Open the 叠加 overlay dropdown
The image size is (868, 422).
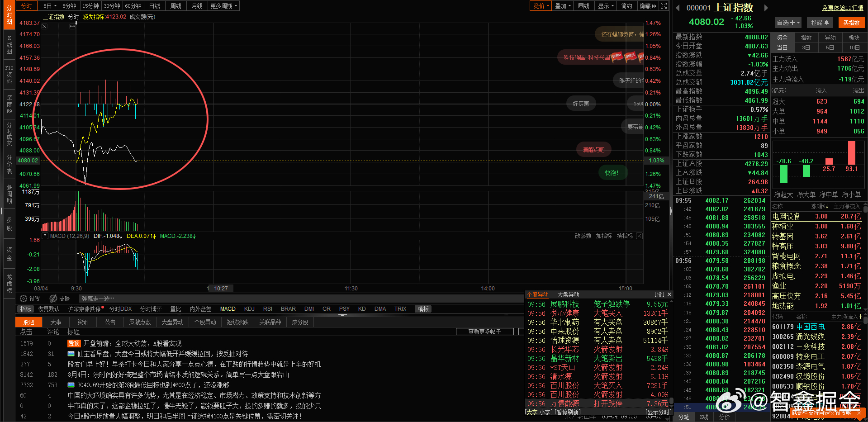tap(563, 6)
